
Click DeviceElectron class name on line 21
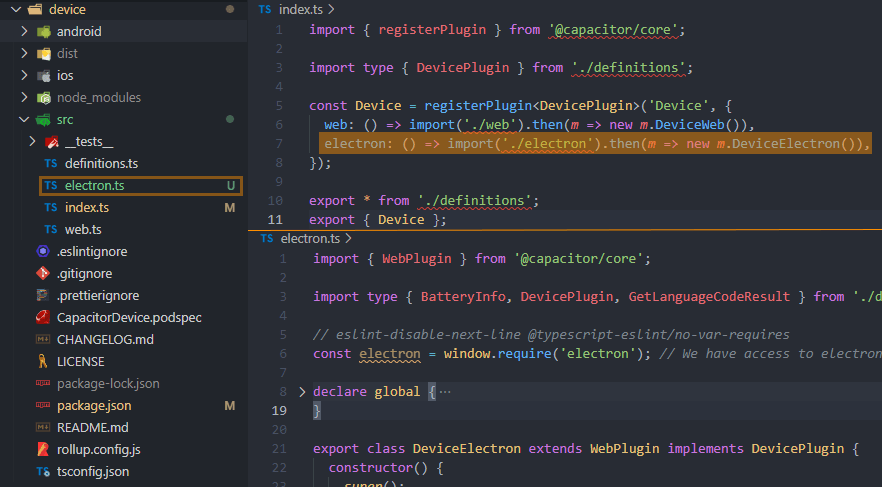point(466,448)
